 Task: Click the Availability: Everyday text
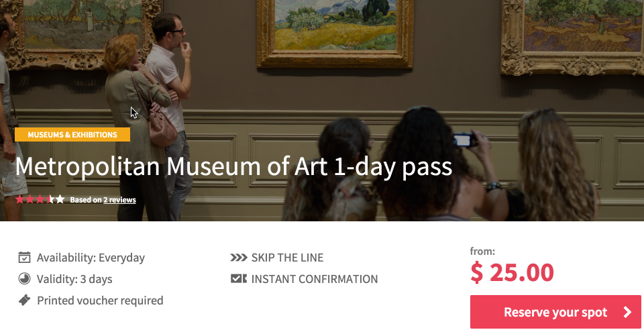click(91, 258)
